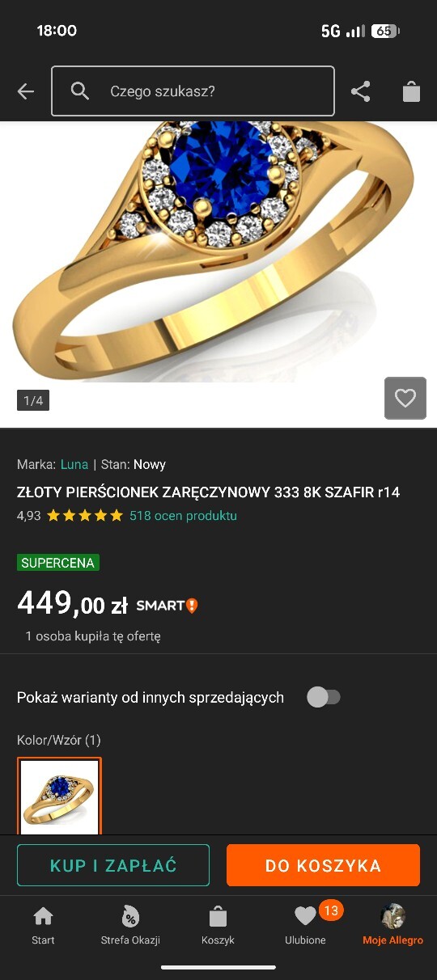The height and width of the screenshot is (980, 437).
Task: Tap the search magnifier icon
Action: (x=79, y=91)
